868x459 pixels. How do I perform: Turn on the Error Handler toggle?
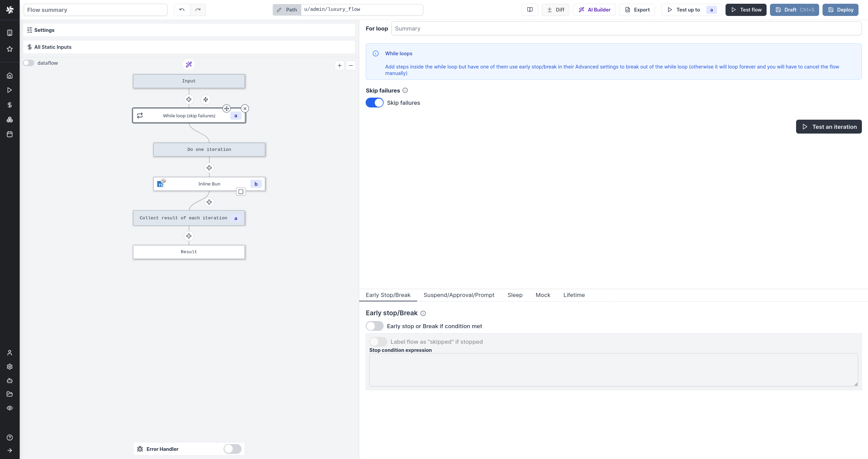tap(232, 449)
